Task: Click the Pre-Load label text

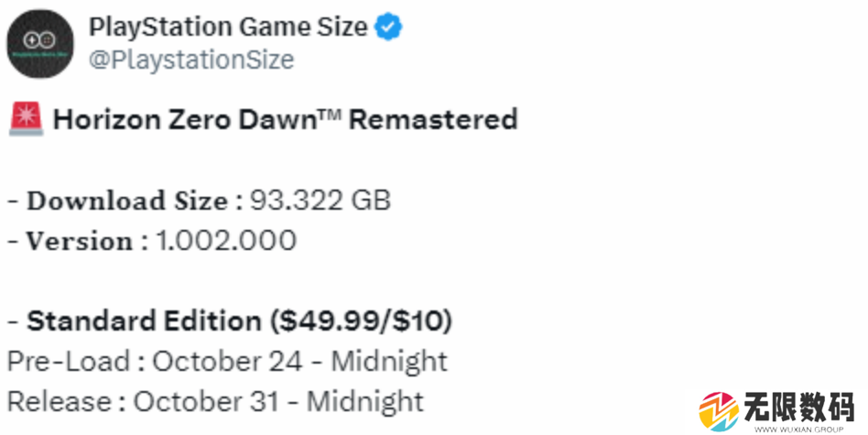Action: click(x=68, y=362)
